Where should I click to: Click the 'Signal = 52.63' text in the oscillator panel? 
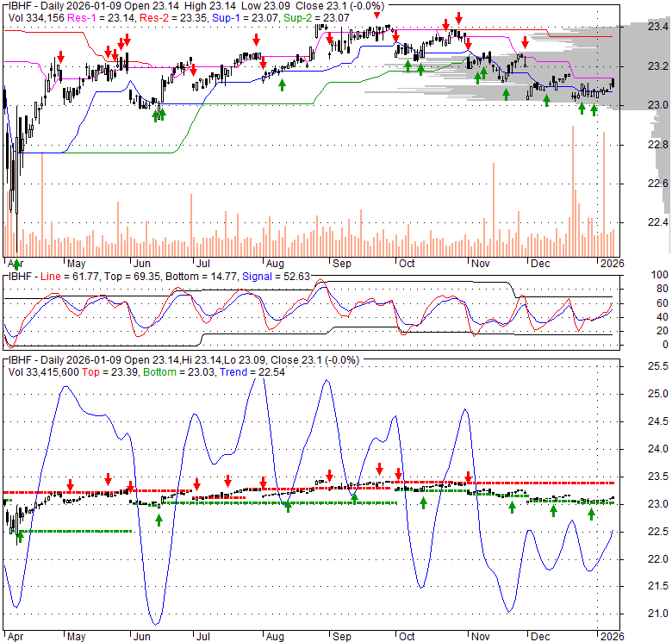[x=276, y=277]
